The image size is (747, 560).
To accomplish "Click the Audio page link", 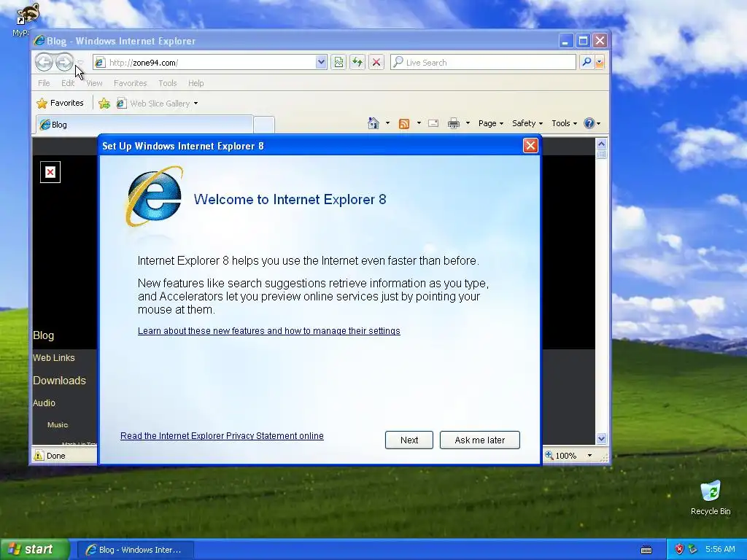I will point(44,402).
